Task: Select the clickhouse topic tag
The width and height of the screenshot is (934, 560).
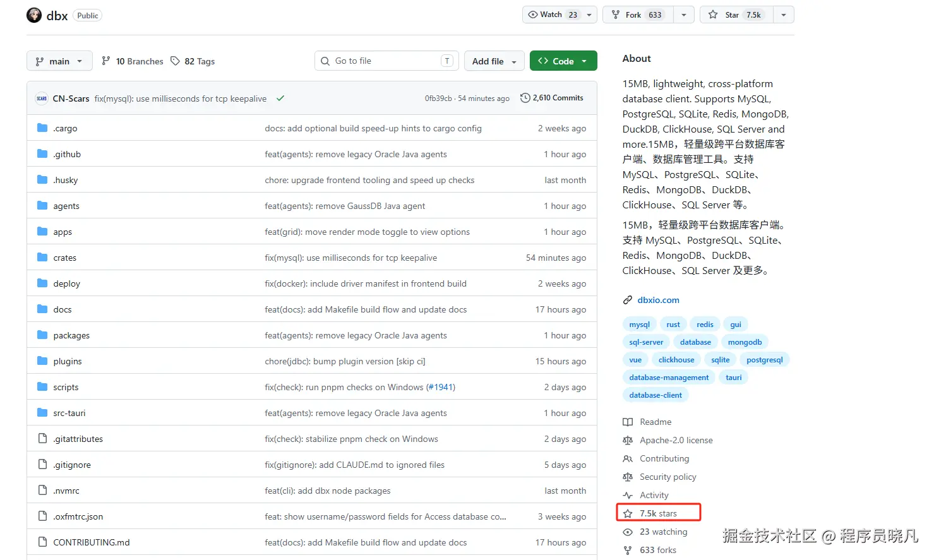Action: coord(676,360)
